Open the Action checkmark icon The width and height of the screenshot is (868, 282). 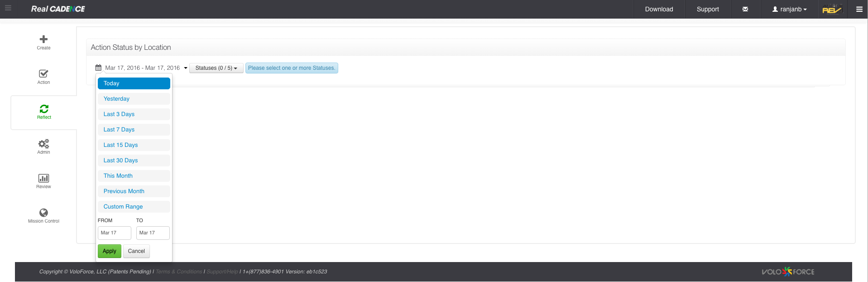point(43,74)
